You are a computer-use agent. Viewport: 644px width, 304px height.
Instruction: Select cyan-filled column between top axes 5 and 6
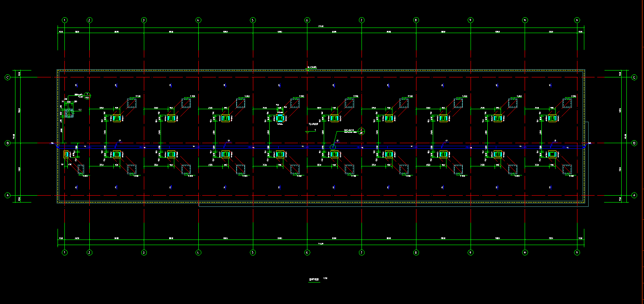click(280, 118)
